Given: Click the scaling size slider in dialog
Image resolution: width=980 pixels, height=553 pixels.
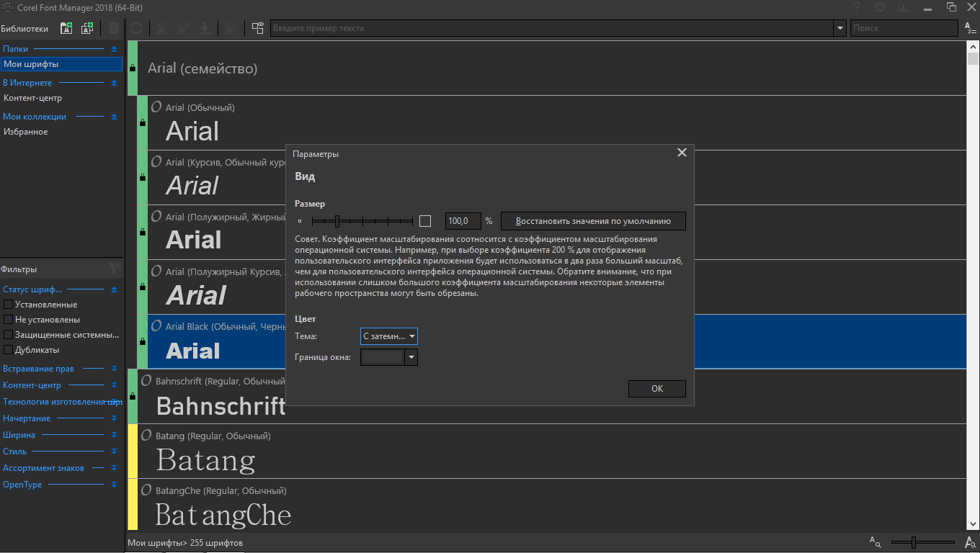Looking at the screenshot, I should [362, 221].
